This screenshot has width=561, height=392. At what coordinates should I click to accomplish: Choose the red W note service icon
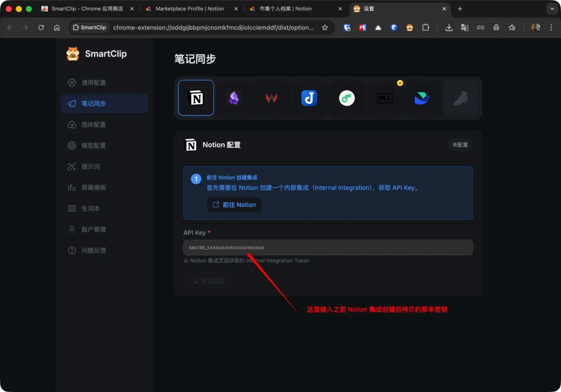(272, 98)
